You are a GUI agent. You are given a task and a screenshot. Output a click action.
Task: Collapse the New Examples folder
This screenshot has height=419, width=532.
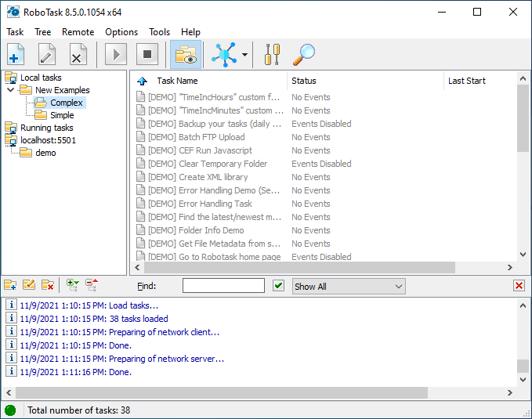click(10, 90)
